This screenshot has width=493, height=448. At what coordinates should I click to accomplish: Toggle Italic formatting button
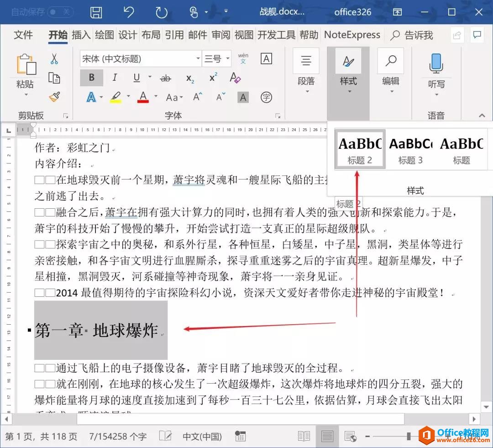(x=115, y=78)
